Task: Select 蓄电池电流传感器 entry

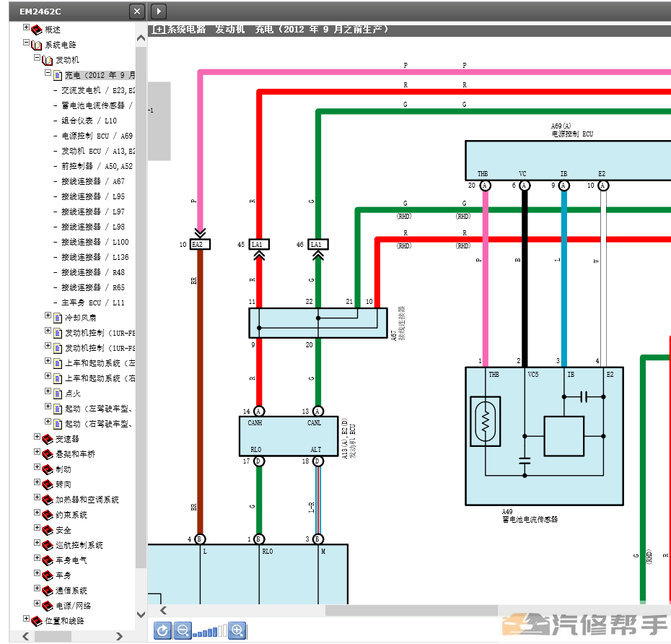Action: 97,105
